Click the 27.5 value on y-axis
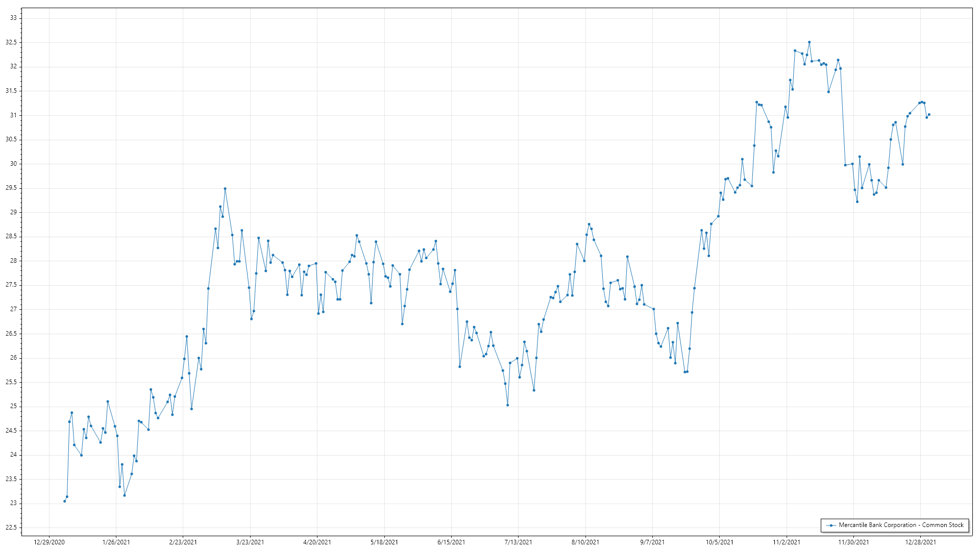Image resolution: width=980 pixels, height=551 pixels. pyautogui.click(x=11, y=285)
